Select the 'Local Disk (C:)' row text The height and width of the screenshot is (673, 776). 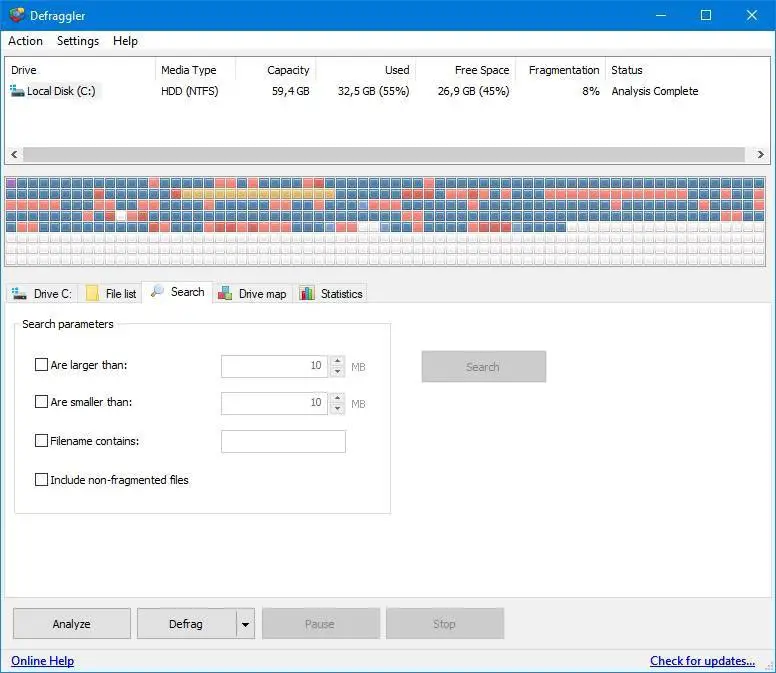pos(61,91)
